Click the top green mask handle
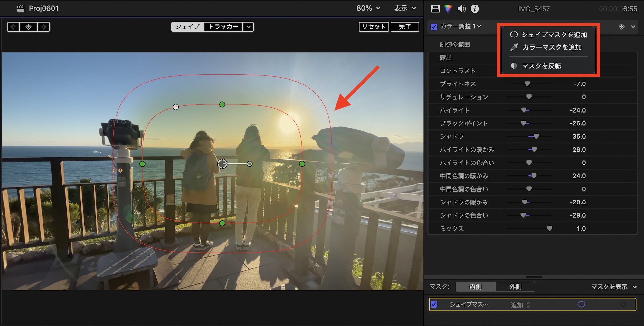 pos(222,104)
